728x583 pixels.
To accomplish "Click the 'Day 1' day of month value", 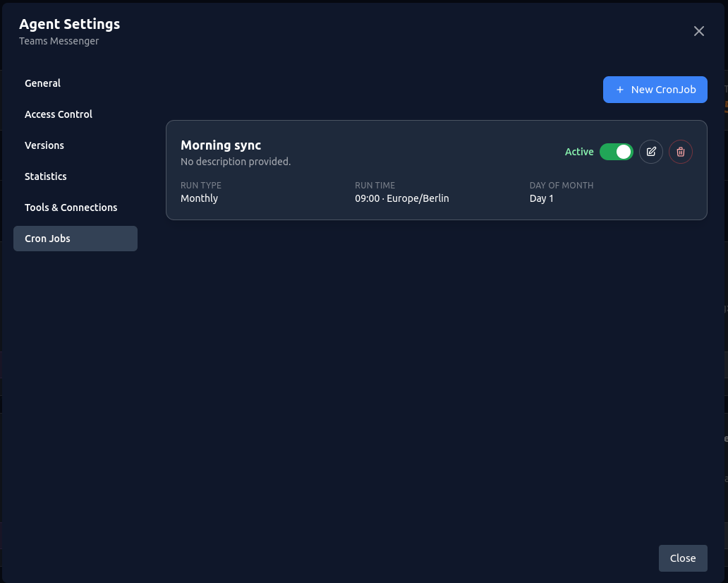I will point(541,199).
